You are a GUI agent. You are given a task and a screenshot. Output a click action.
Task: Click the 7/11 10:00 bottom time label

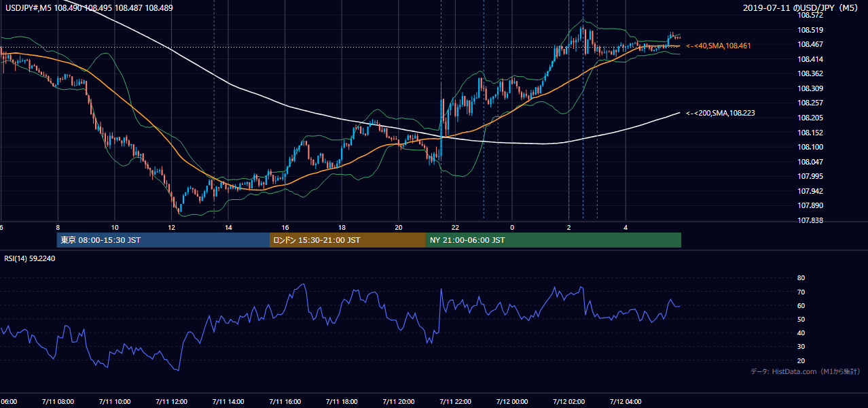click(114, 401)
